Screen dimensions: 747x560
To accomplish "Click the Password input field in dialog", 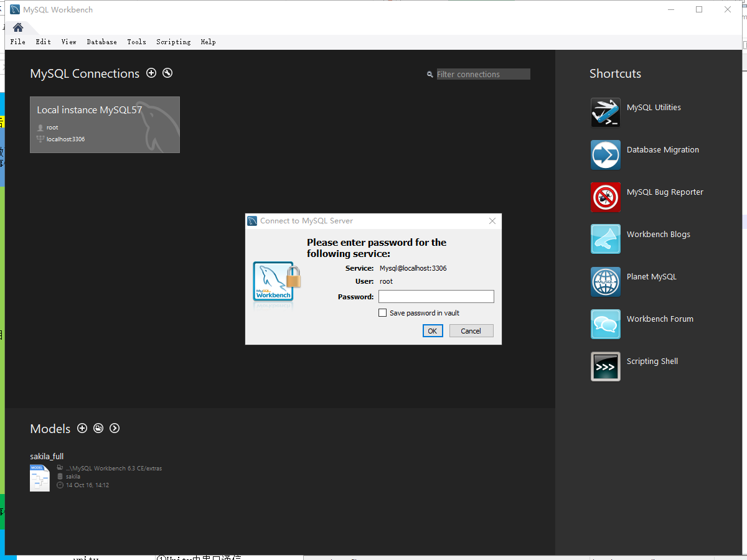I will click(436, 297).
